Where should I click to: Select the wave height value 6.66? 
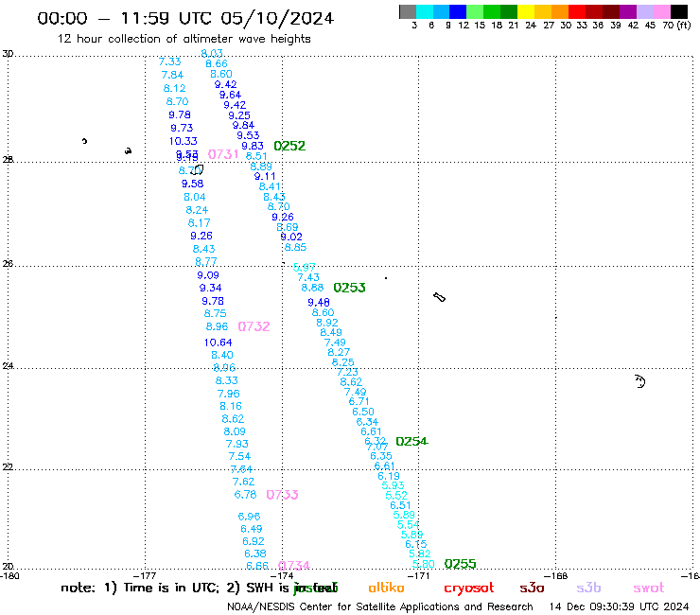[x=257, y=566]
